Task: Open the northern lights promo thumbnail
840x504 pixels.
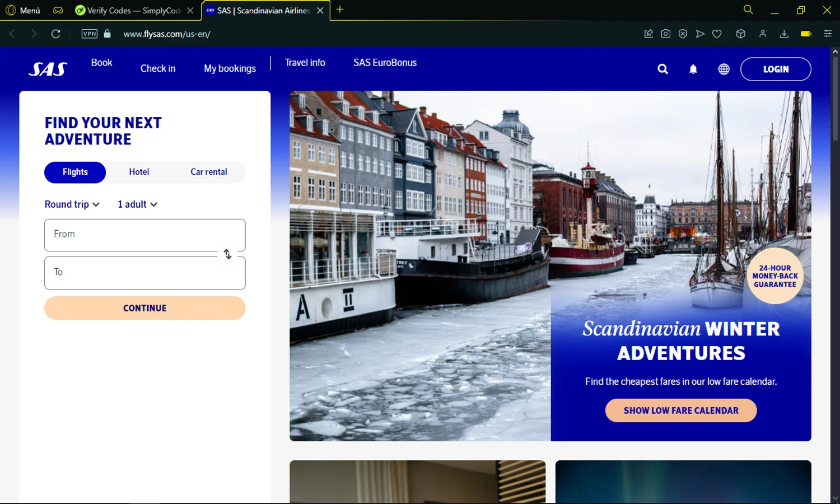Action: click(683, 482)
